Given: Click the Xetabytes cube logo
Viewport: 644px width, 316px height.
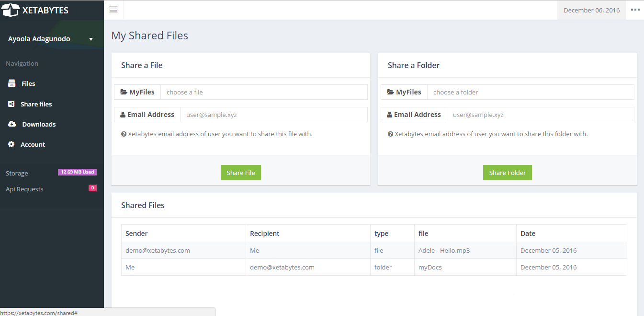Looking at the screenshot, I should [11, 9].
